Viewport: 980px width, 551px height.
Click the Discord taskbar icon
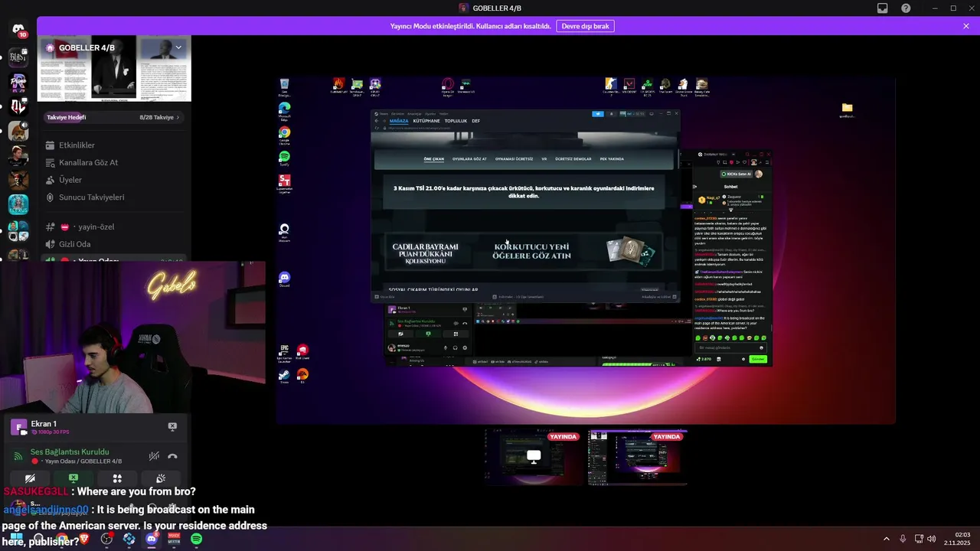[x=152, y=539]
